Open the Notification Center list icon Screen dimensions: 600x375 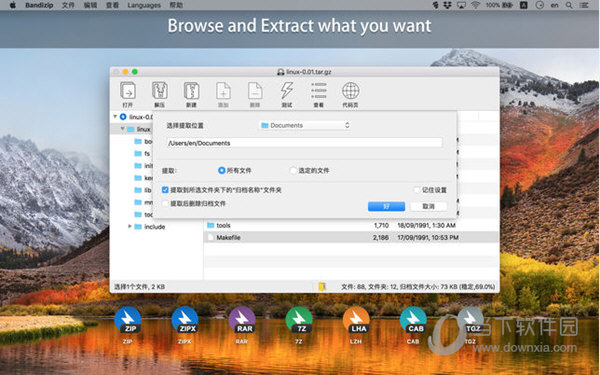(x=584, y=5)
